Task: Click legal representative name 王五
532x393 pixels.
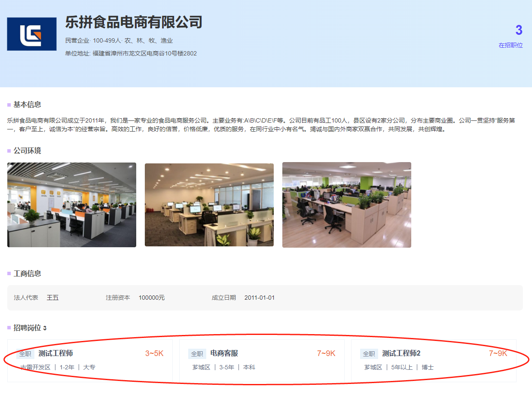Action: 53,298
